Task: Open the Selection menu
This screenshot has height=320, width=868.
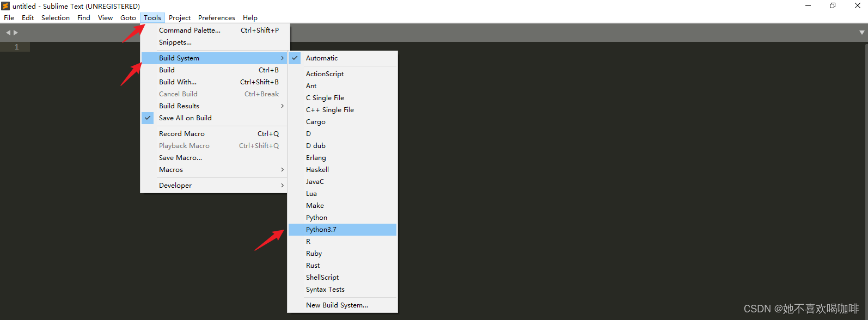Action: pos(56,17)
